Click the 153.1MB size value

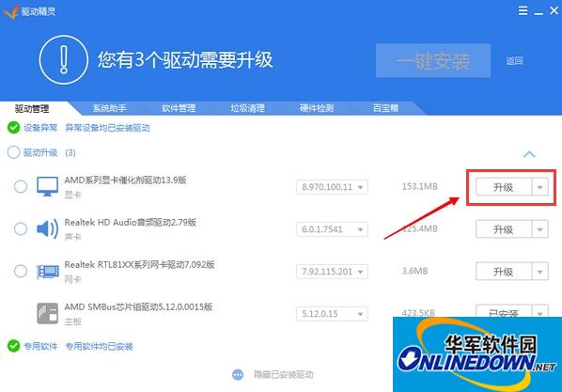point(420,186)
